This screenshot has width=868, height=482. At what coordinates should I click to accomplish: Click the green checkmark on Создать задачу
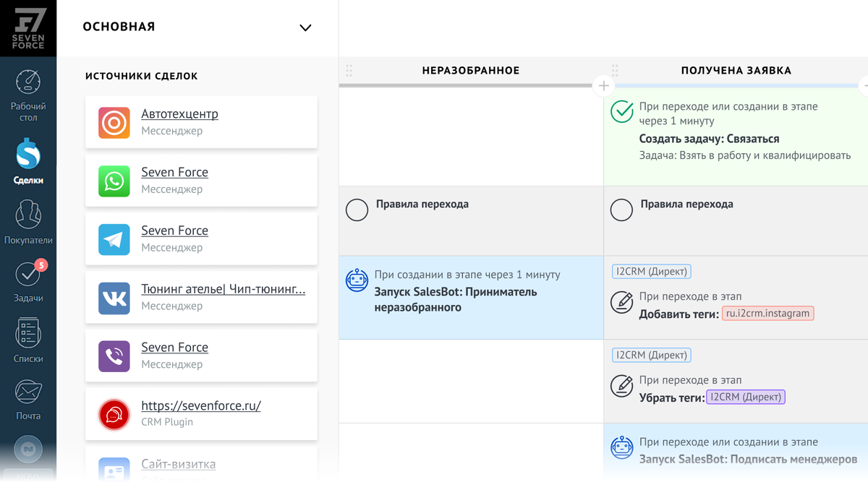(x=621, y=112)
